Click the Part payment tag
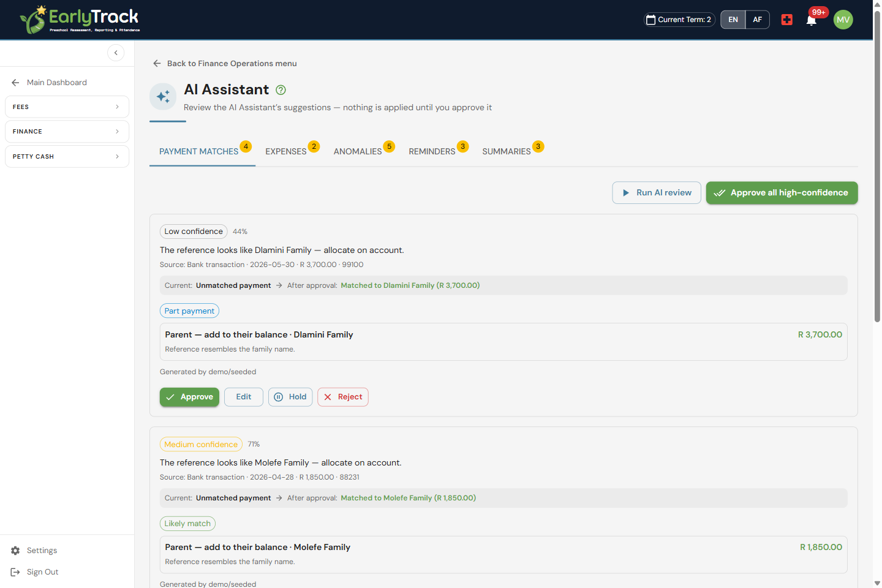 coord(189,311)
